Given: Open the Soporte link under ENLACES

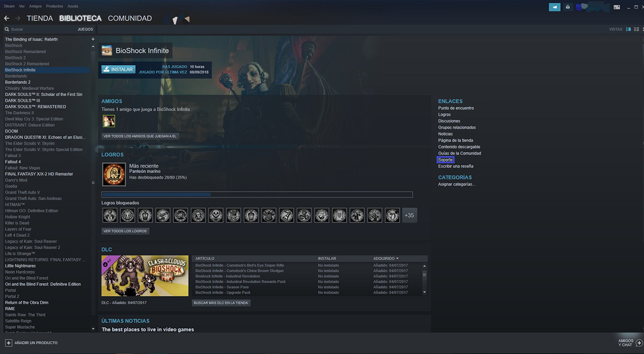Looking at the screenshot, I should click(x=445, y=160).
